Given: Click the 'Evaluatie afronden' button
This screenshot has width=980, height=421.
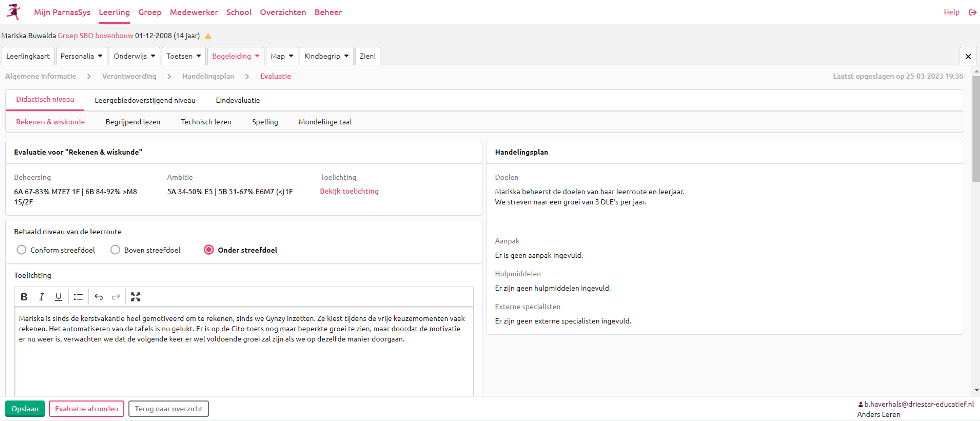Looking at the screenshot, I should 87,409.
